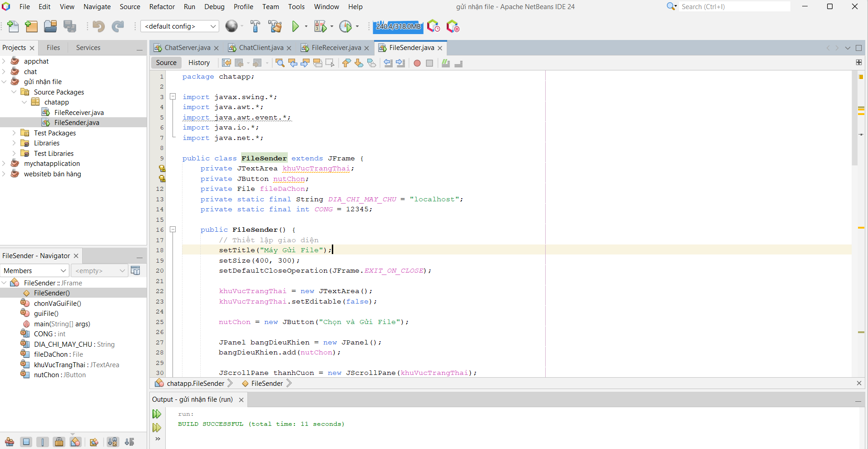Viewport: 868px width, 449px height.
Task: Open the Refactor menu
Action: 162,7
